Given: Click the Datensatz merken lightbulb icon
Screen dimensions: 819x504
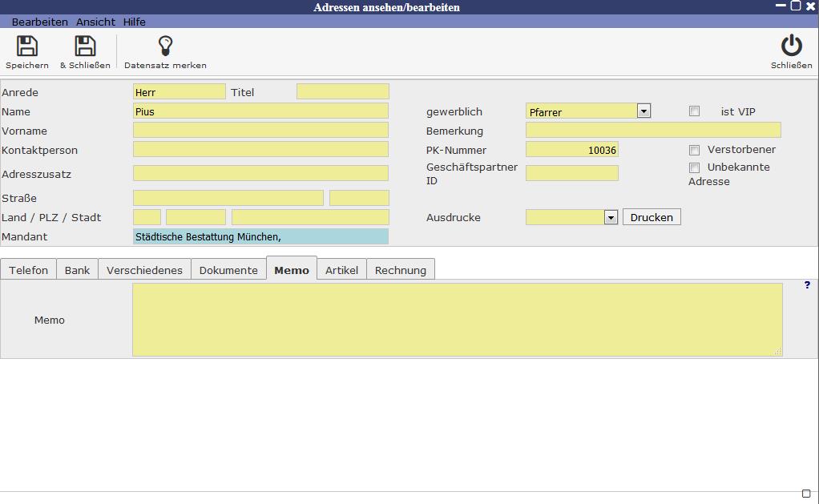Looking at the screenshot, I should pyautogui.click(x=165, y=46).
